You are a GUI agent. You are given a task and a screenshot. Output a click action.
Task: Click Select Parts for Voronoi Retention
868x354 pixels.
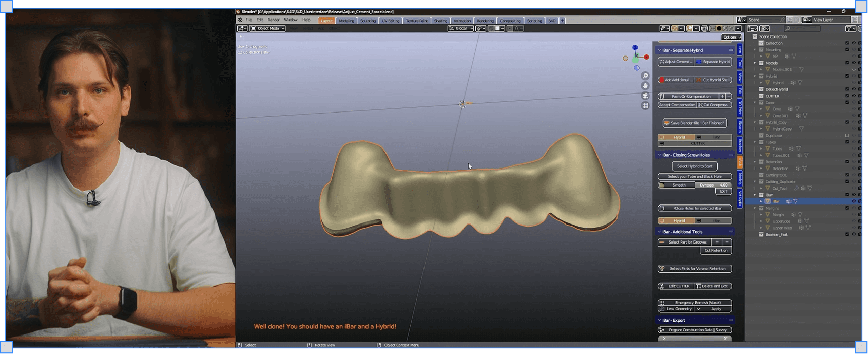pos(695,269)
